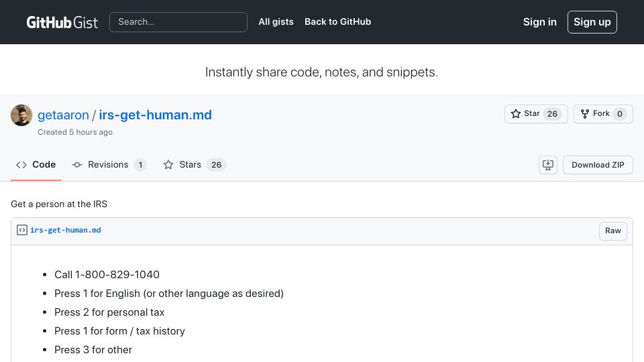
Task: Open the irs-get-human.md file header link
Action: pyautogui.click(x=65, y=230)
